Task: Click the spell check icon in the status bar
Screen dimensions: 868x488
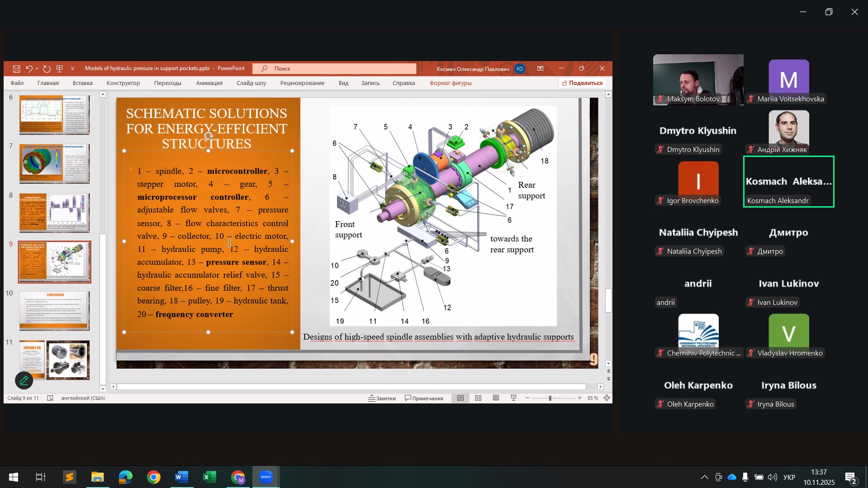Action: (x=51, y=398)
